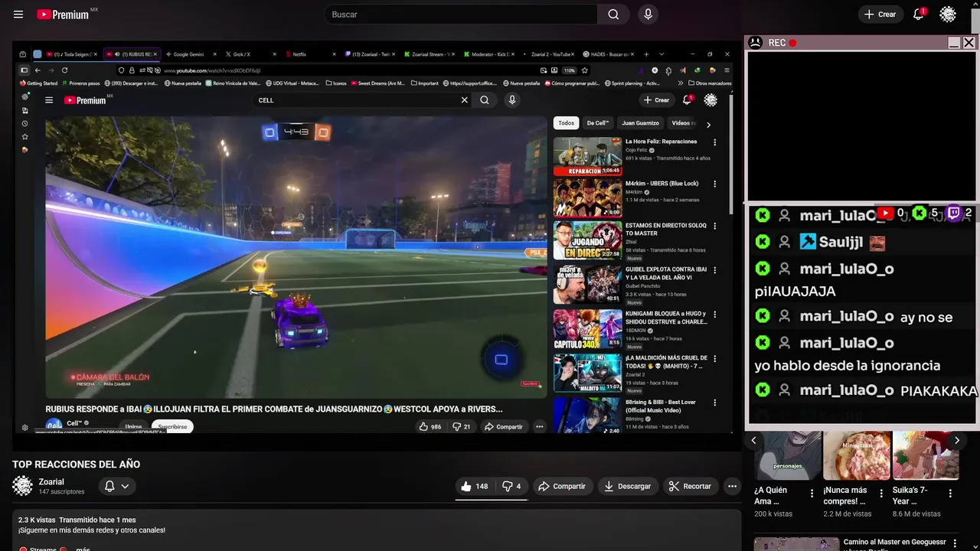980x551 pixels.
Task: Open the Zoarial channel name link
Action: click(51, 482)
